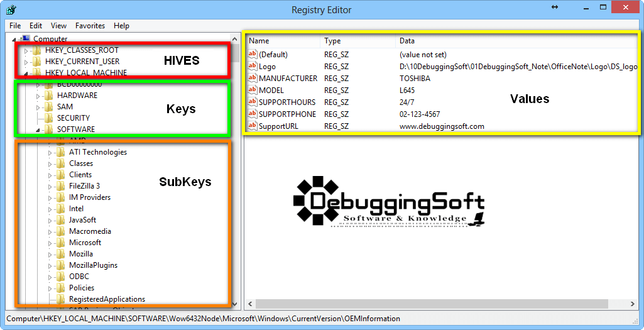Click the status bar registry path
The image size is (644, 330).
coord(204,319)
